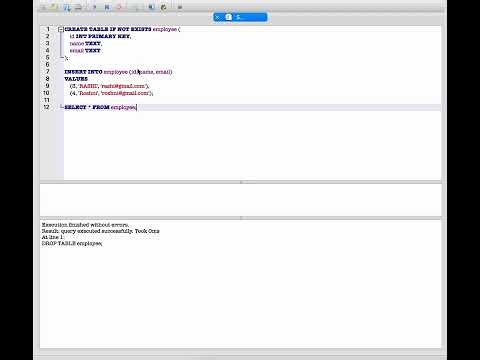
Task: Print the SQL editor contents
Action: pos(79,7)
